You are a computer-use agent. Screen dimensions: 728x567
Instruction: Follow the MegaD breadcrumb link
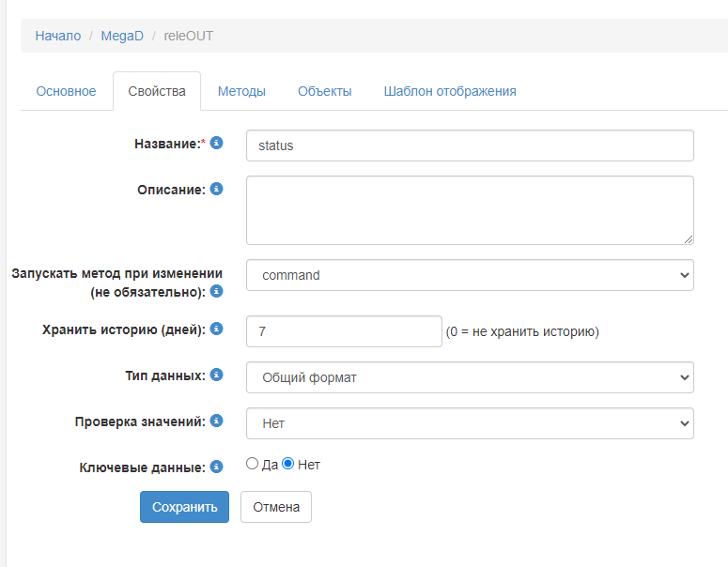pyautogui.click(x=120, y=36)
